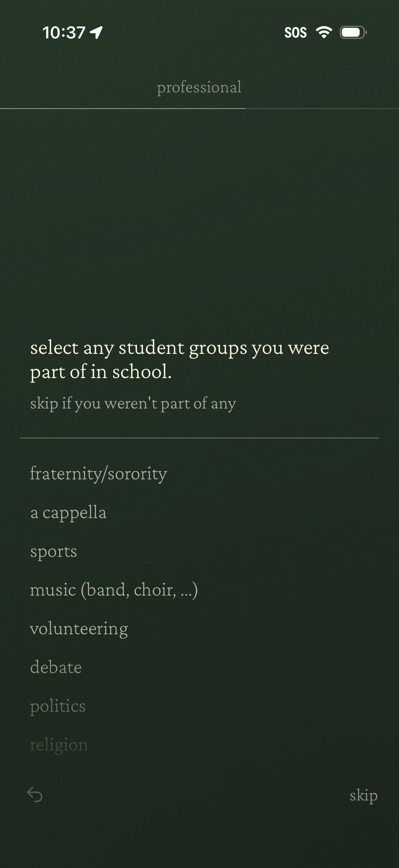Tap the location arrow in status bar

point(96,33)
